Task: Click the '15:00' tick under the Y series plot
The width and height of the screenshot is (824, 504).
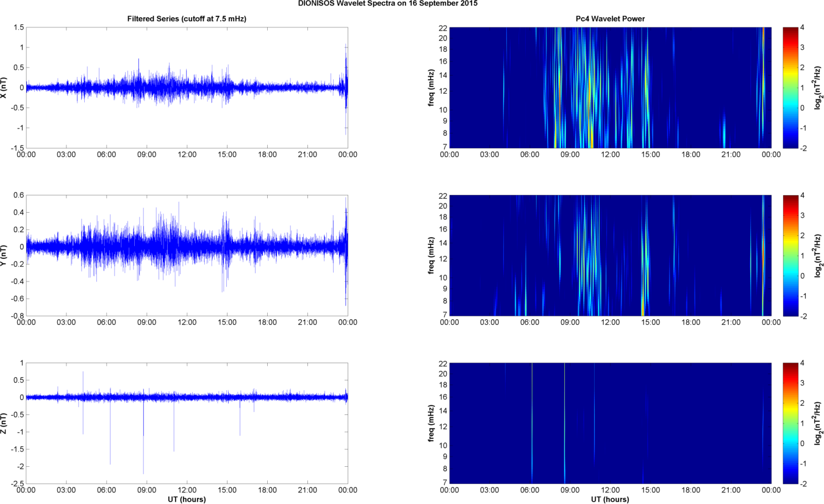Action: pos(227,322)
